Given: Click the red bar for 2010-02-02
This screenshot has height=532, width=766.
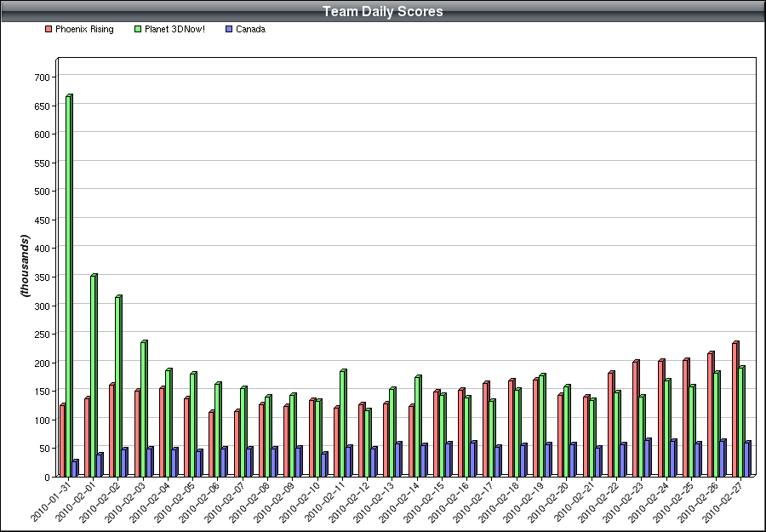Looking at the screenshot, I should [x=112, y=430].
